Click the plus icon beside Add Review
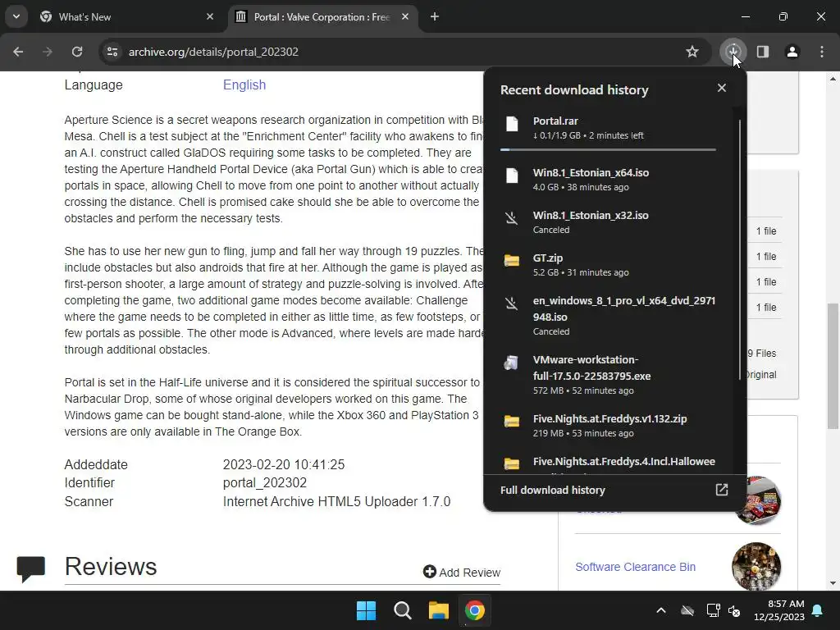Image resolution: width=840 pixels, height=630 pixels. pos(429,572)
